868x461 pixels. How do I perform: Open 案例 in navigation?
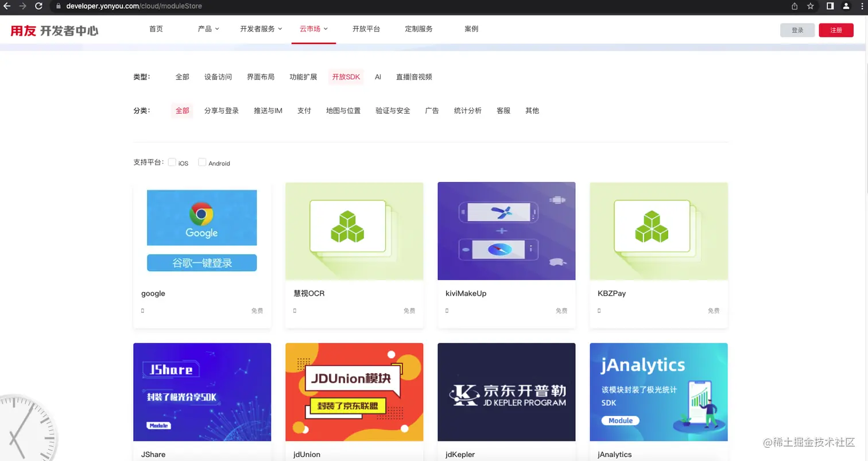[471, 29]
